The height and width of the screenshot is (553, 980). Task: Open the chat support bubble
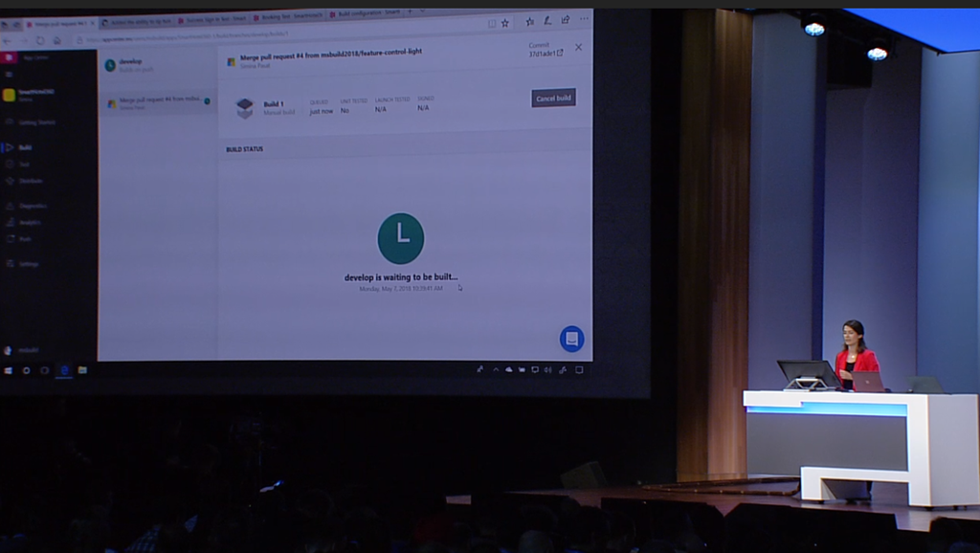click(571, 339)
